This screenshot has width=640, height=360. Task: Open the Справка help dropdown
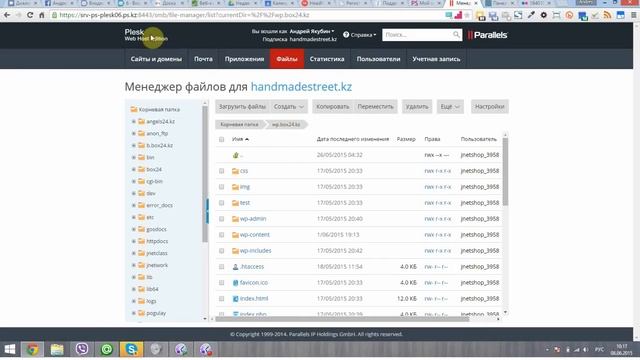(360, 35)
